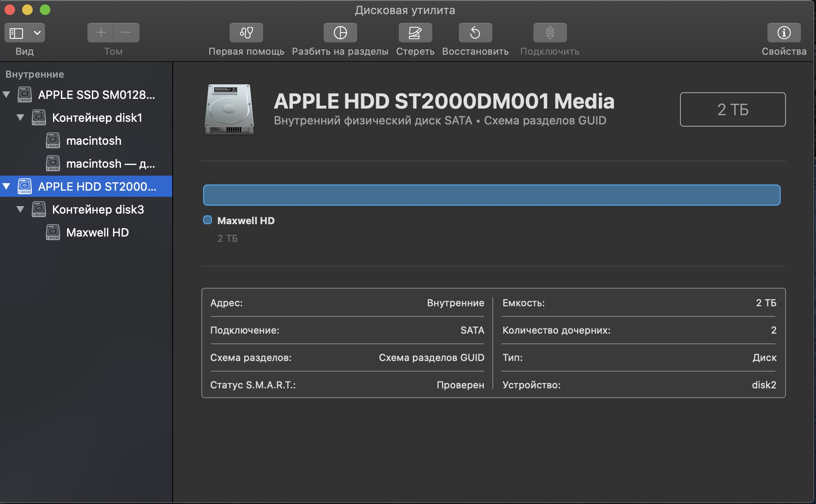Click the Первая помощь toolbar label
Viewport: 816px width, 504px height.
pyautogui.click(x=246, y=51)
